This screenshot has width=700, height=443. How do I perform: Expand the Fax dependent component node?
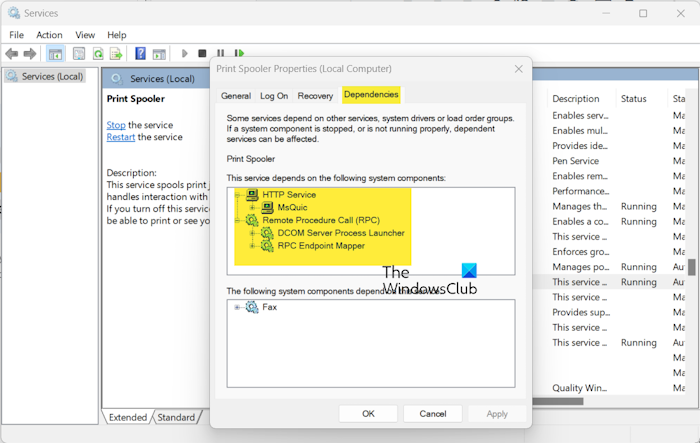(x=238, y=307)
